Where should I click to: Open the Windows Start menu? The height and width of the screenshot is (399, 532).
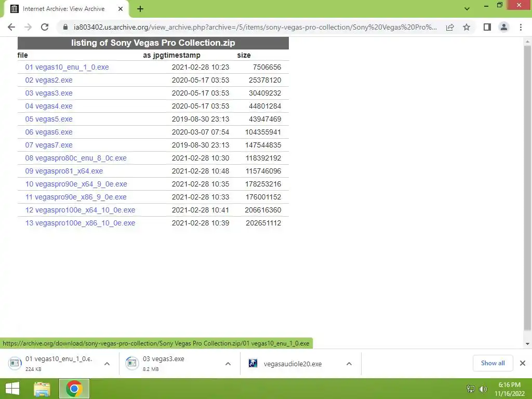pos(12,389)
